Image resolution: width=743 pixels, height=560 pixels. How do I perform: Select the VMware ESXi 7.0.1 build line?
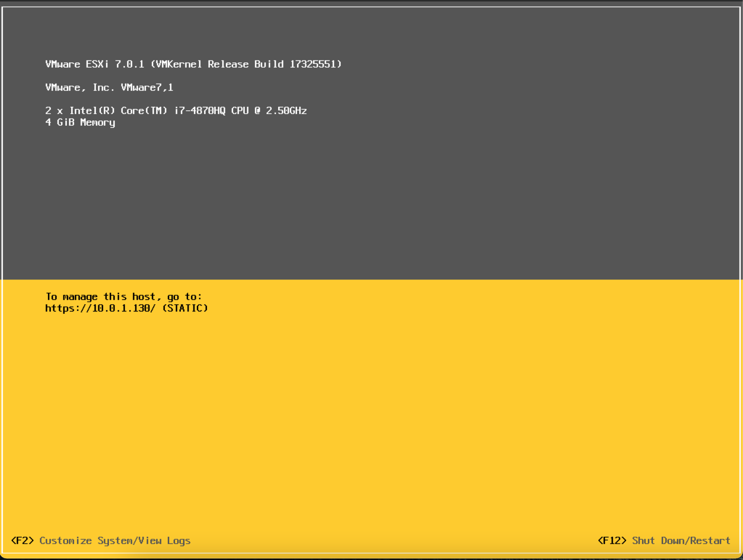[x=193, y=64]
